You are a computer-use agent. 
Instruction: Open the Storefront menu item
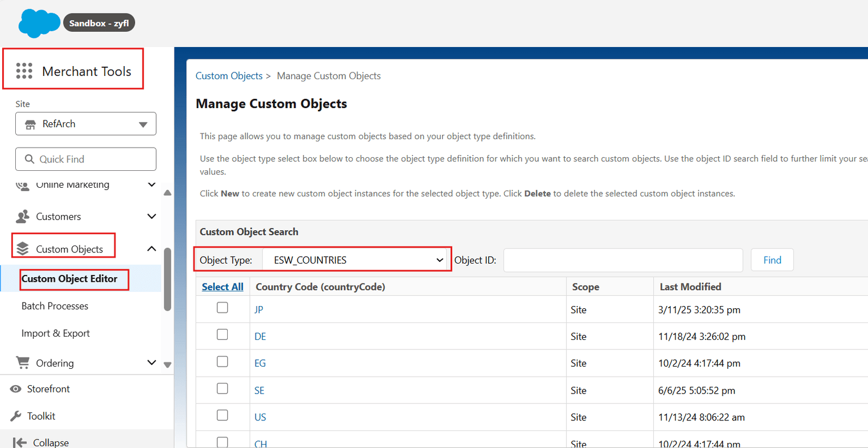49,389
